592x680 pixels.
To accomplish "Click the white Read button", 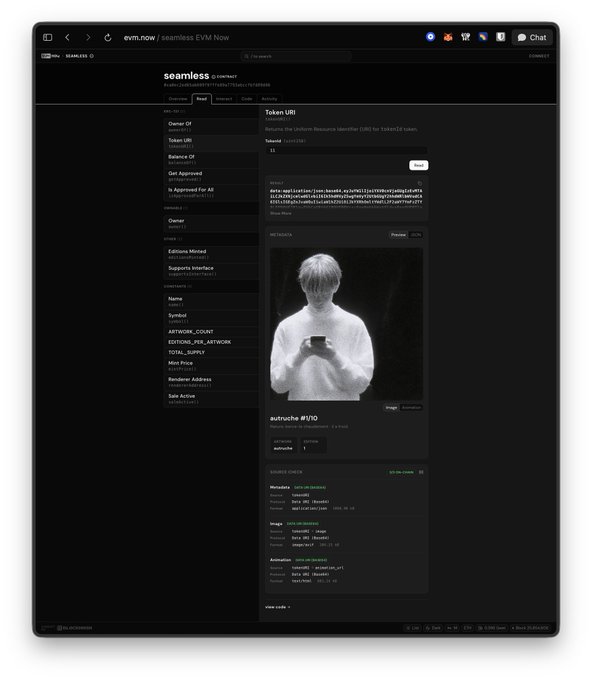I will 419,165.
